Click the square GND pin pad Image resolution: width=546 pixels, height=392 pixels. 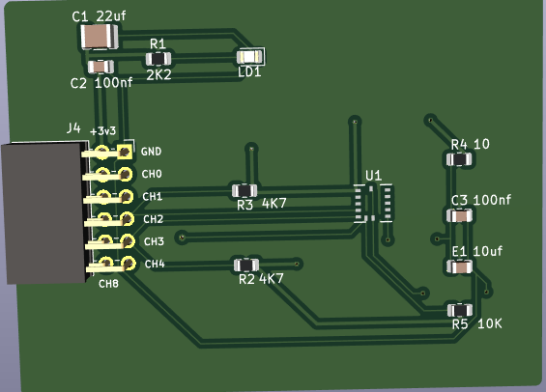(x=125, y=152)
